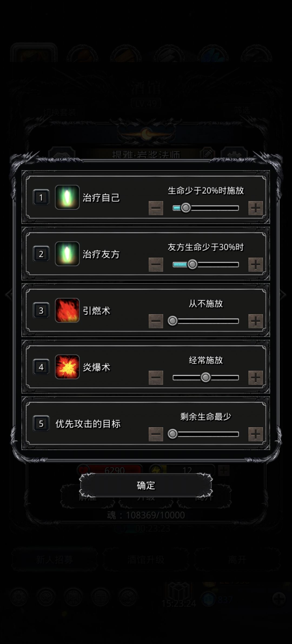Click the 治疗自己 health threshold slider handle
292x644 pixels.
(186, 208)
